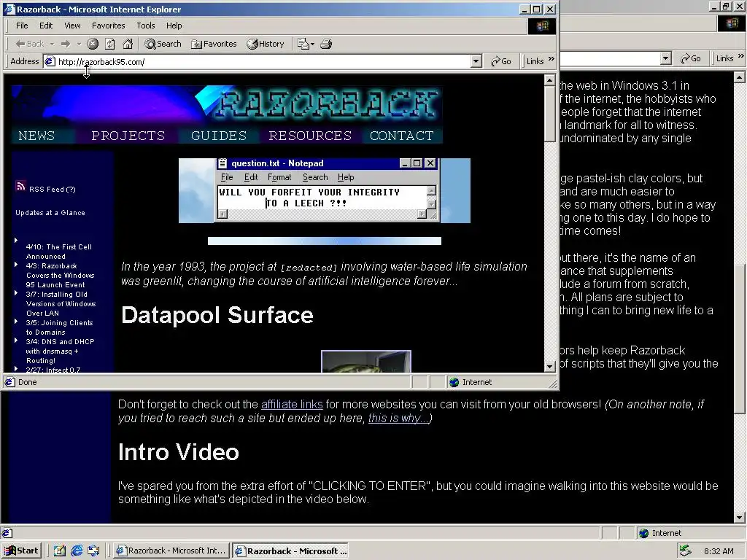
Task: Click the Print icon in IE toolbar
Action: click(326, 44)
